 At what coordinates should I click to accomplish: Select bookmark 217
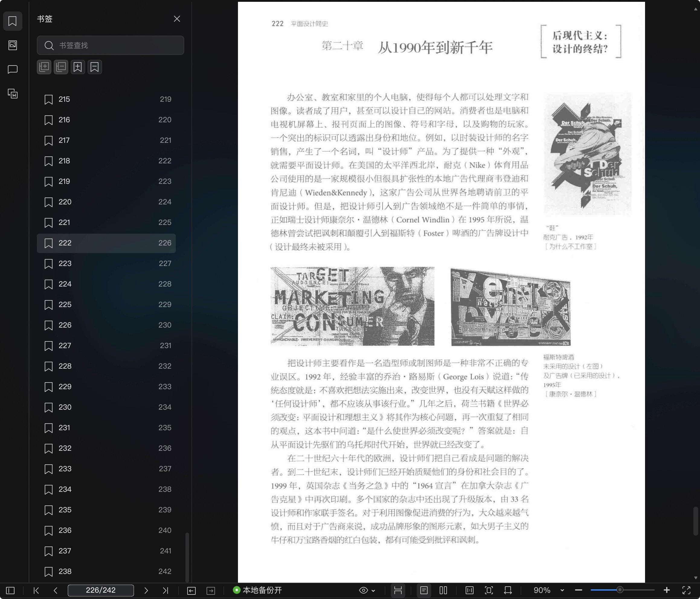coord(106,141)
